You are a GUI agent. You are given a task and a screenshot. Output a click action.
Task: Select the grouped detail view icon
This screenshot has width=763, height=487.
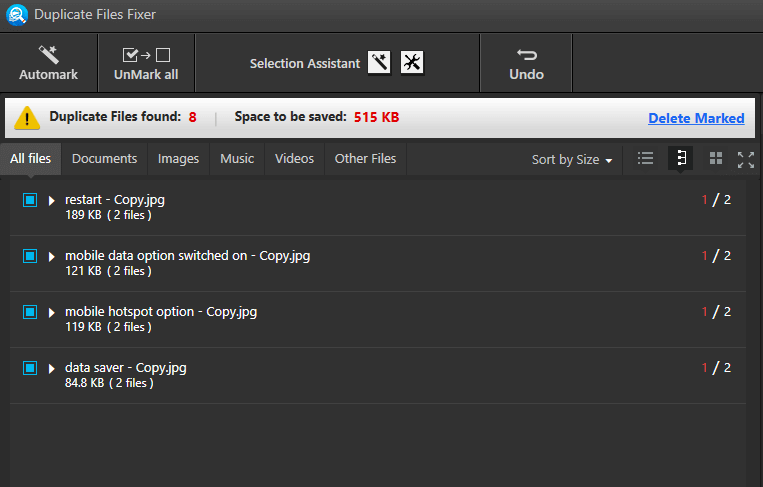point(681,158)
